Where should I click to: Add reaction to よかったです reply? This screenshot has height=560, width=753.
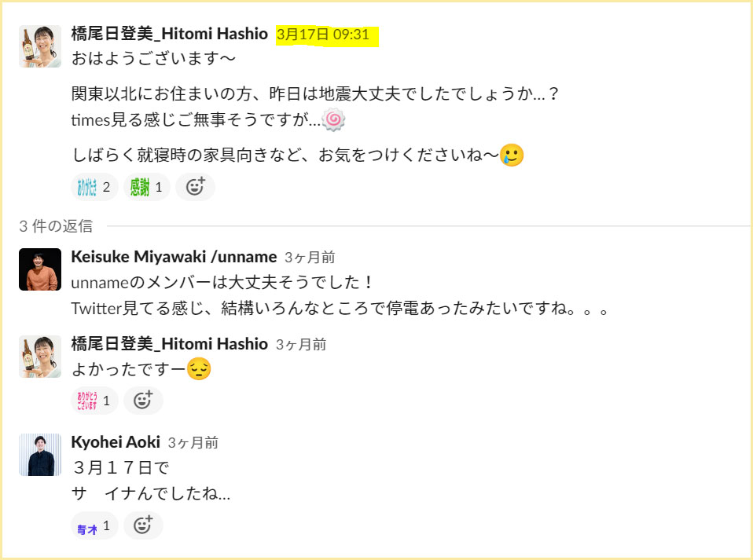point(143,401)
